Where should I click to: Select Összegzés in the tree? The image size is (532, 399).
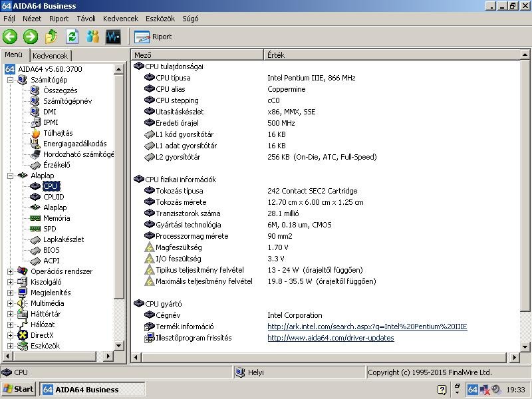click(x=60, y=90)
